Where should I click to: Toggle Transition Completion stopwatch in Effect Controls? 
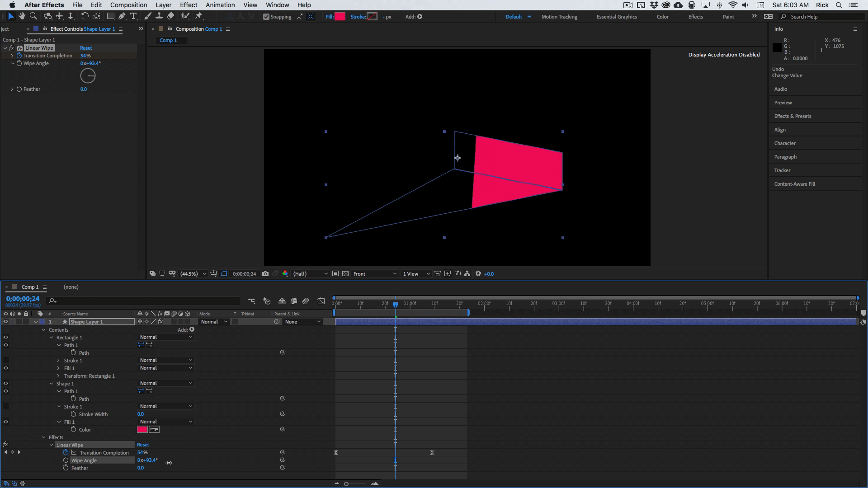[x=19, y=56]
